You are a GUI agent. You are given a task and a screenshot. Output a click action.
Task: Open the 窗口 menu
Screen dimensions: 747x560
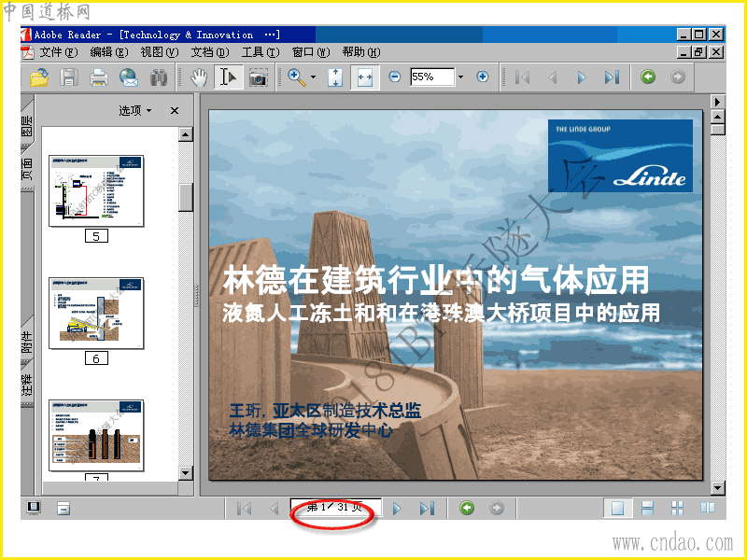[311, 52]
